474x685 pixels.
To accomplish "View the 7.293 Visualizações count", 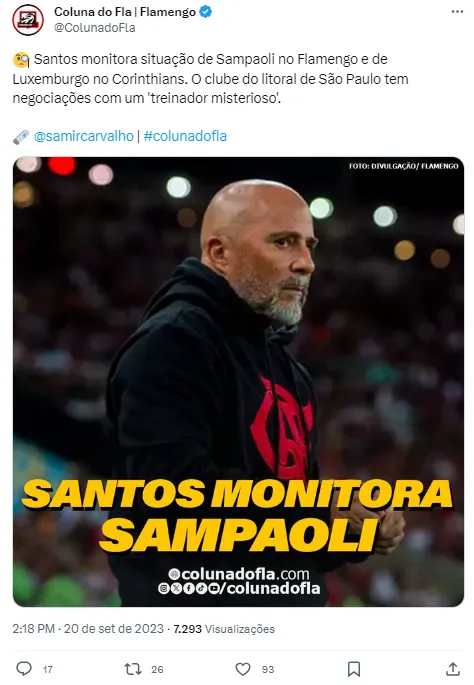I will (x=224, y=629).
